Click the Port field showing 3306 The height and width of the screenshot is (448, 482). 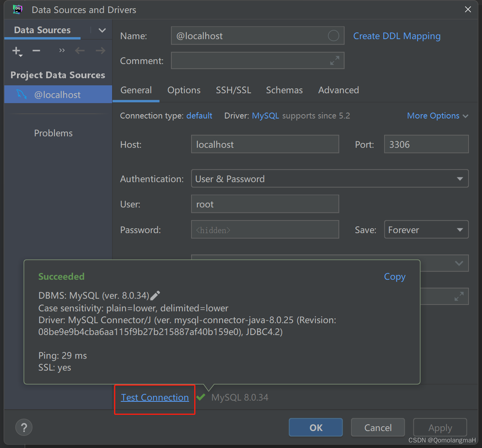click(x=426, y=144)
